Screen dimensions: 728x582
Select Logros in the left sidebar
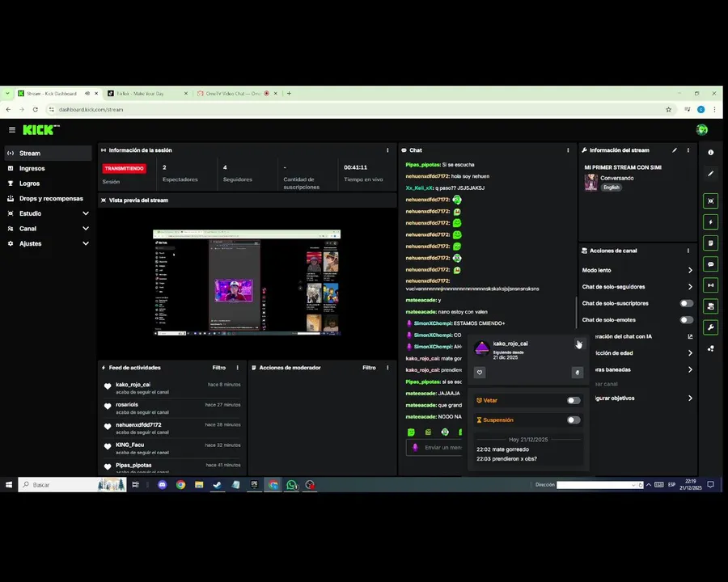[x=49, y=183]
